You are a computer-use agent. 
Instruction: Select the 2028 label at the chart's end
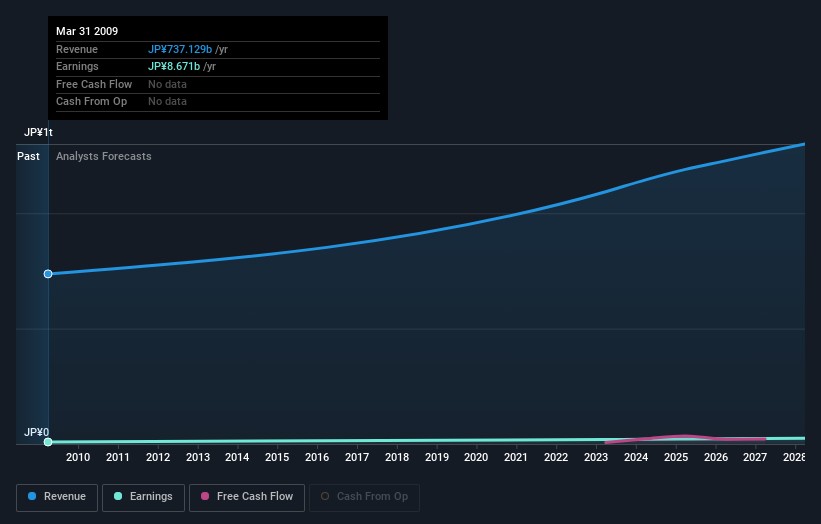[794, 457]
